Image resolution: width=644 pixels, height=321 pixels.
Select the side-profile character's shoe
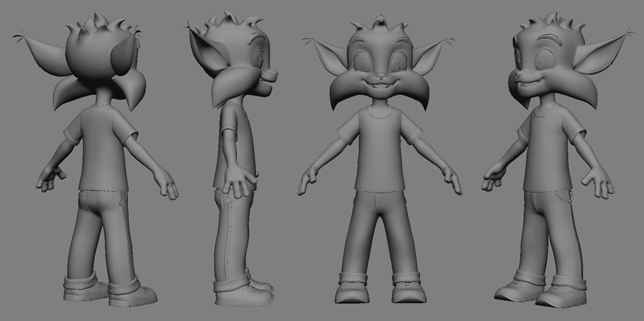pos(247,295)
